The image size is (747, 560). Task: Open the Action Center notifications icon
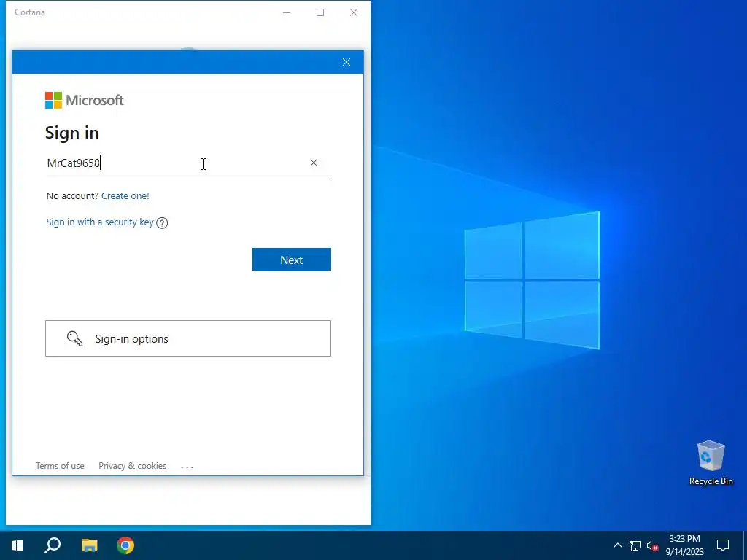click(x=723, y=545)
